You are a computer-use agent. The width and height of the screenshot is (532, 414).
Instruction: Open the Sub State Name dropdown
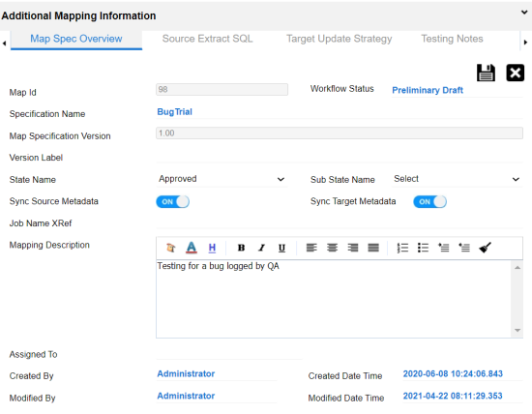point(457,179)
